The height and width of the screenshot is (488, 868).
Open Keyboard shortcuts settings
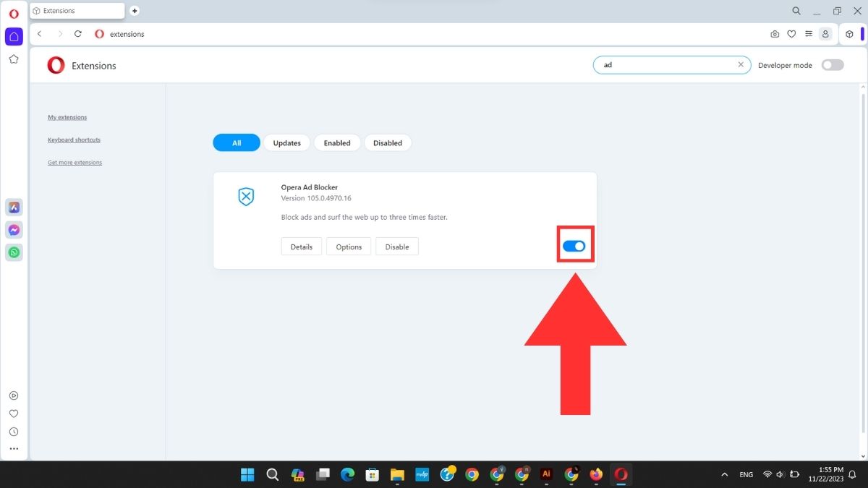click(x=74, y=140)
